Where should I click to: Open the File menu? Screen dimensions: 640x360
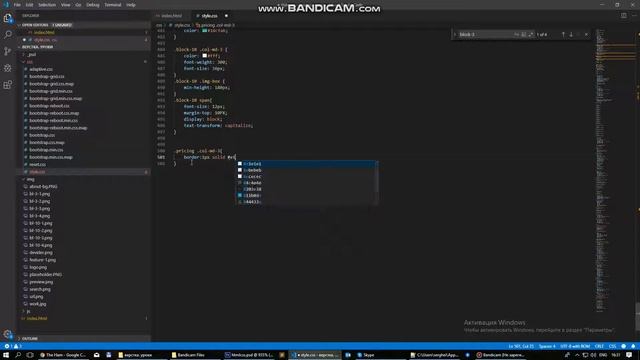coord(17,5)
